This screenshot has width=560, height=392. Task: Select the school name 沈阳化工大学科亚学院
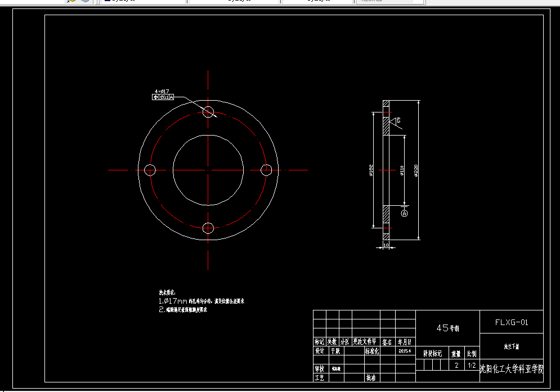tap(512, 369)
